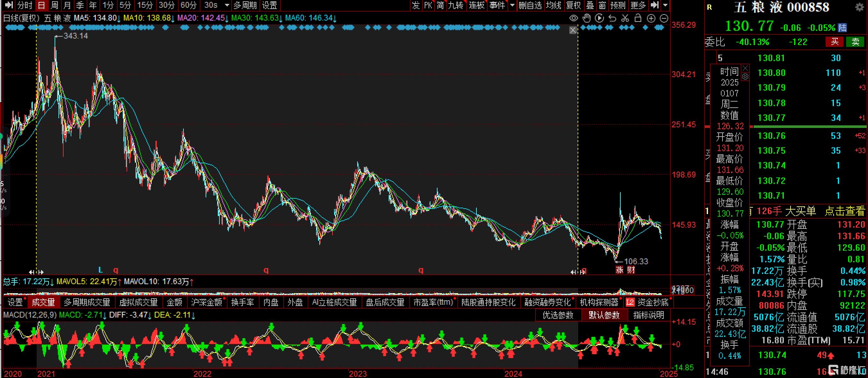Select the 周 weekly period

(54, 5)
